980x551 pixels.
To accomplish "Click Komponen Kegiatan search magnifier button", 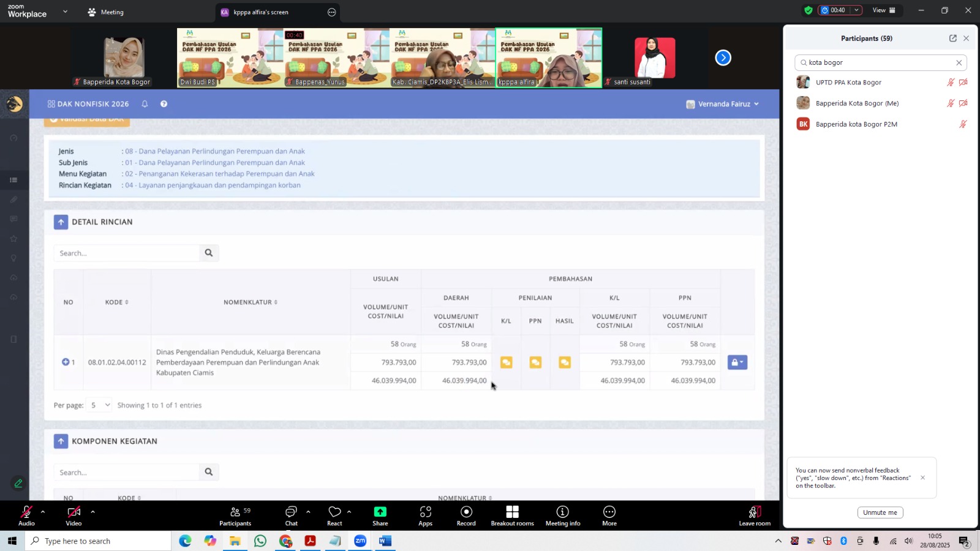I will click(x=209, y=472).
